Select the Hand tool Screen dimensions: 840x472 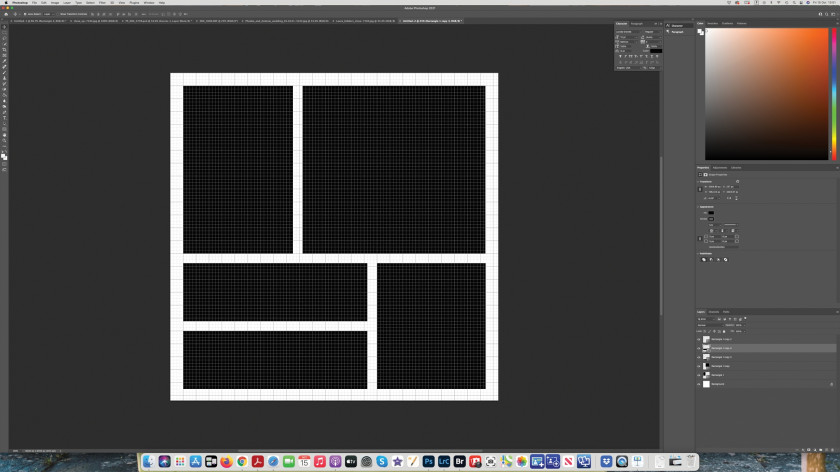click(4, 134)
